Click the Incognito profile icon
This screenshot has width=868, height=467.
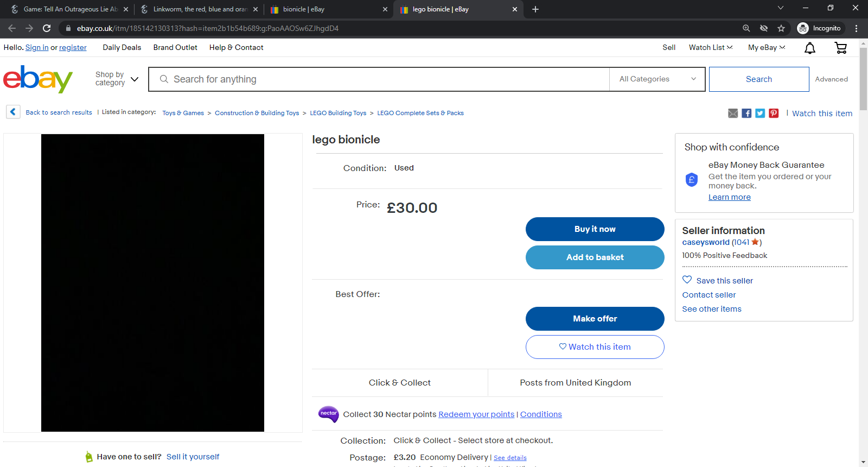pos(803,28)
